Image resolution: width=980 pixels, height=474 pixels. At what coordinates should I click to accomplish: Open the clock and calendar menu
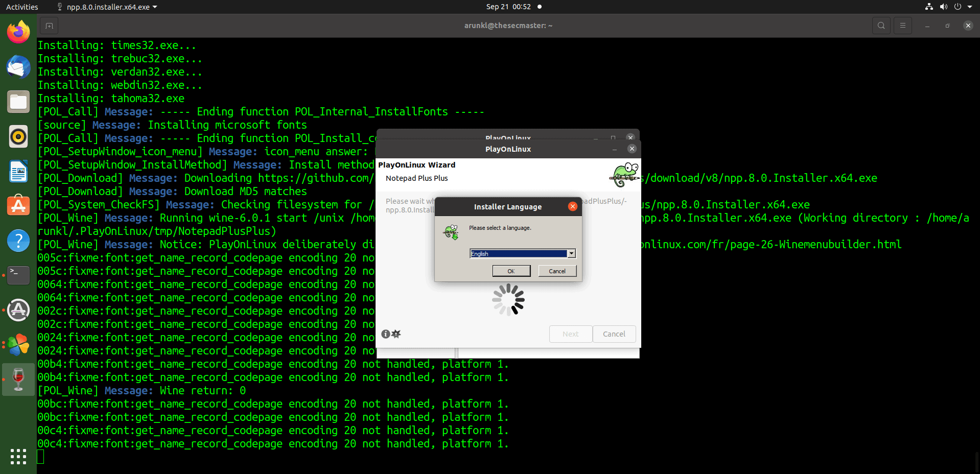point(508,7)
